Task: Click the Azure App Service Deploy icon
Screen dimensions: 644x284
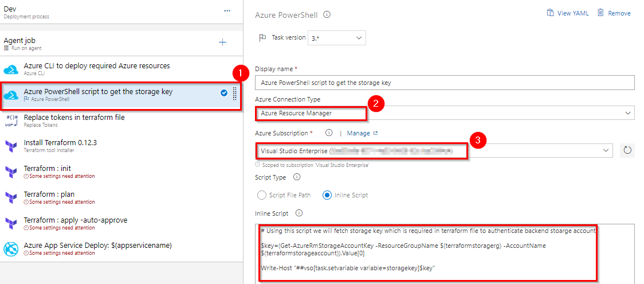Action: point(11,249)
